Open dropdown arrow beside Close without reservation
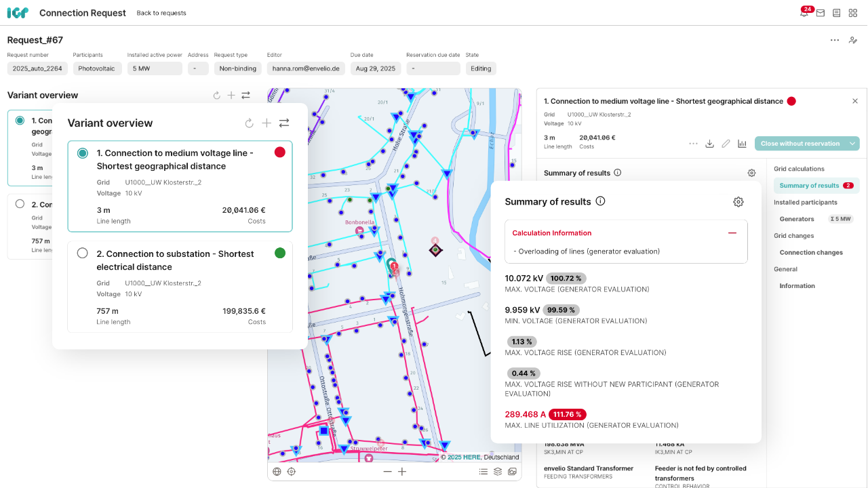The width and height of the screenshot is (868, 488). (x=853, y=144)
